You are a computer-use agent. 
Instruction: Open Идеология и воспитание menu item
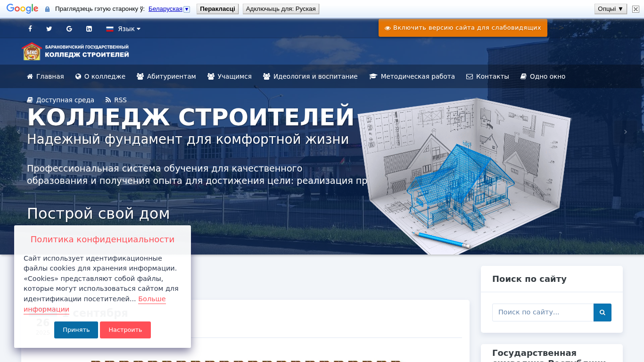click(x=310, y=76)
